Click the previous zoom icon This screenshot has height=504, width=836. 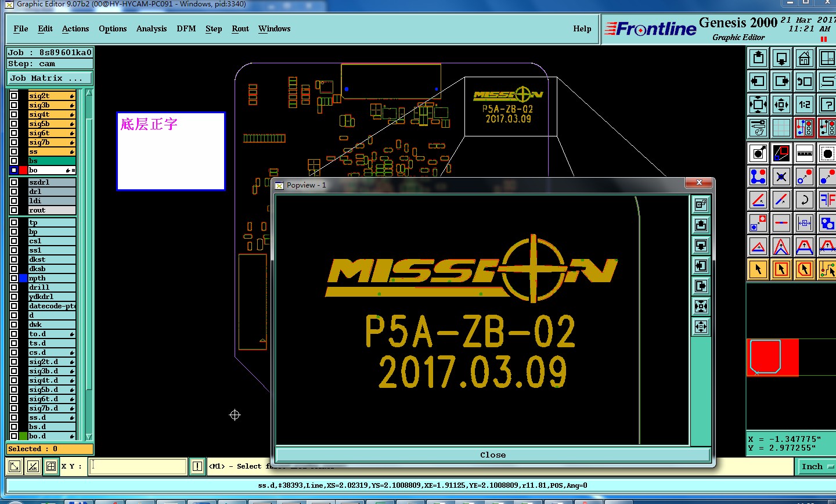[805, 81]
